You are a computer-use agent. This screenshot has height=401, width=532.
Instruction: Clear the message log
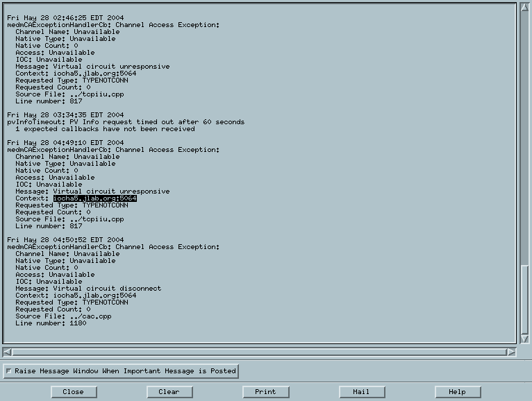point(169,392)
